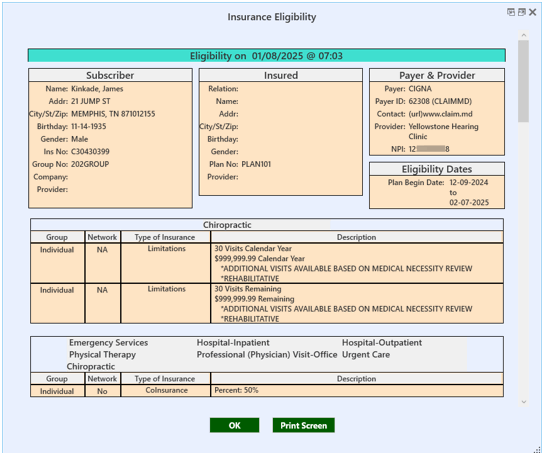Confirm with the green OK button
Screen dimensions: 544x454
click(x=235, y=425)
